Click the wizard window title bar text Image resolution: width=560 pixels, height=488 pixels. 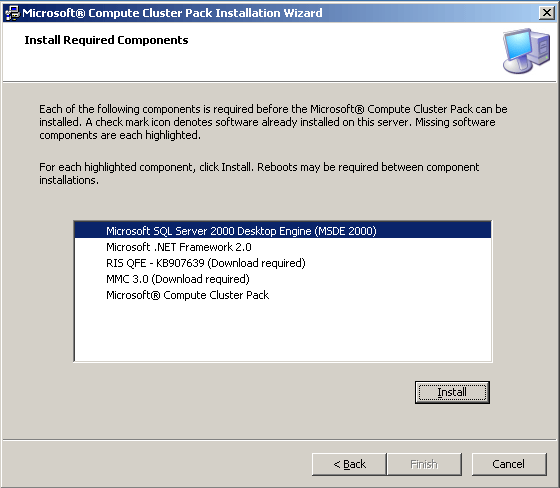172,13
